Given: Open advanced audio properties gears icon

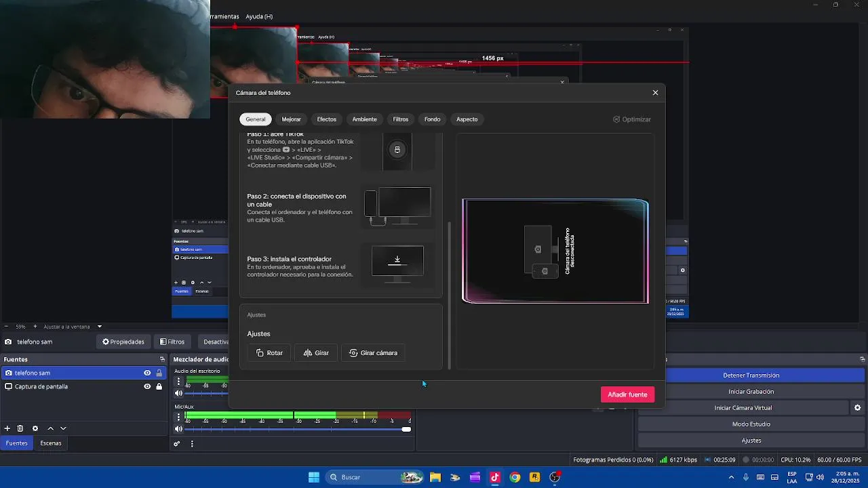Looking at the screenshot, I should tap(177, 444).
